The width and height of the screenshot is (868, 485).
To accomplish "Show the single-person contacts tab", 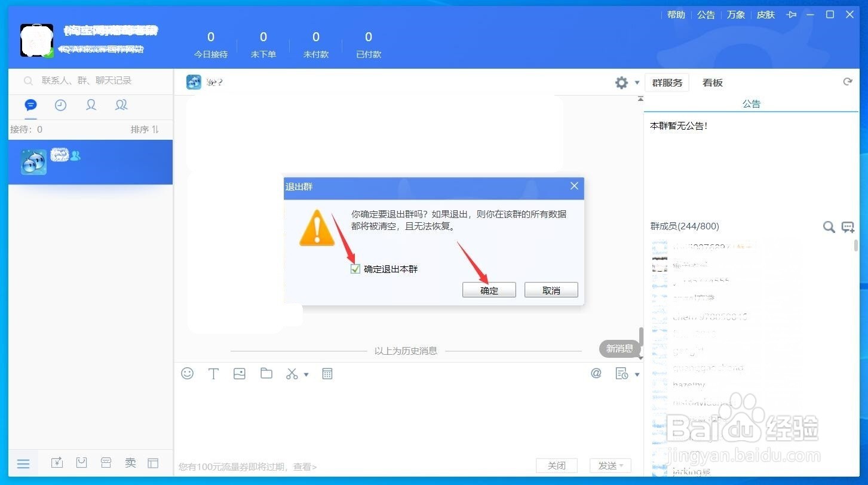I will point(91,105).
